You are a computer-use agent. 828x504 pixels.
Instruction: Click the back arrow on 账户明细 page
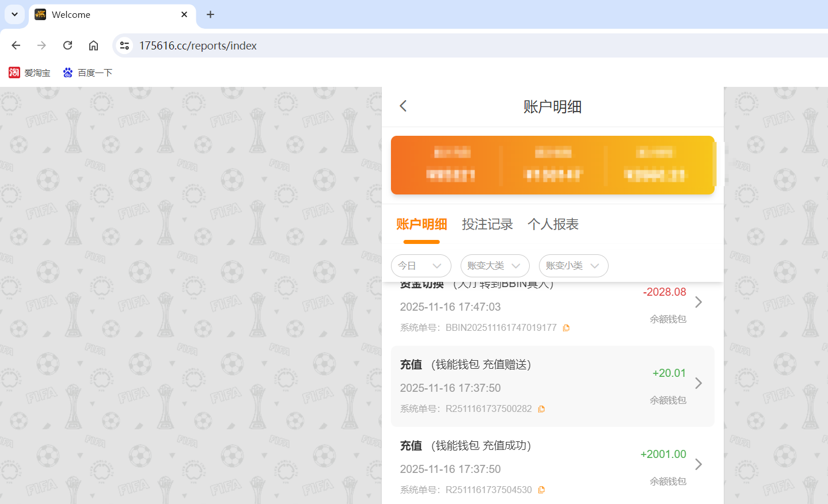402,106
